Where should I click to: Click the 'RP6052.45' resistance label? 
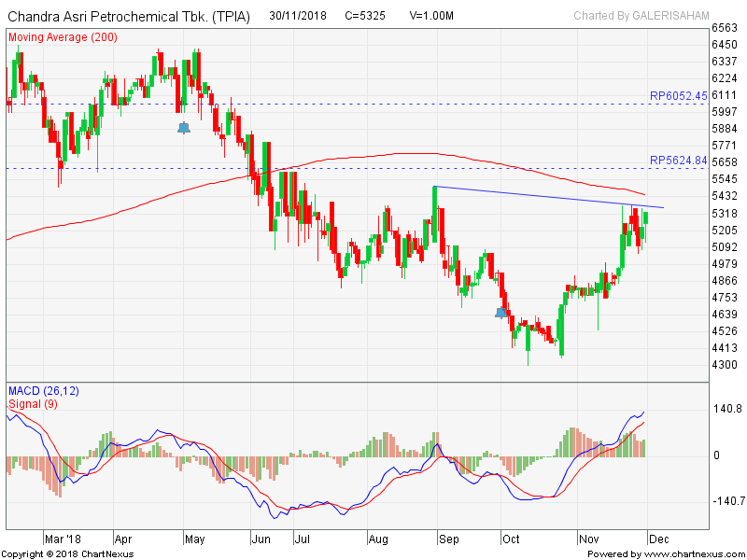click(679, 96)
